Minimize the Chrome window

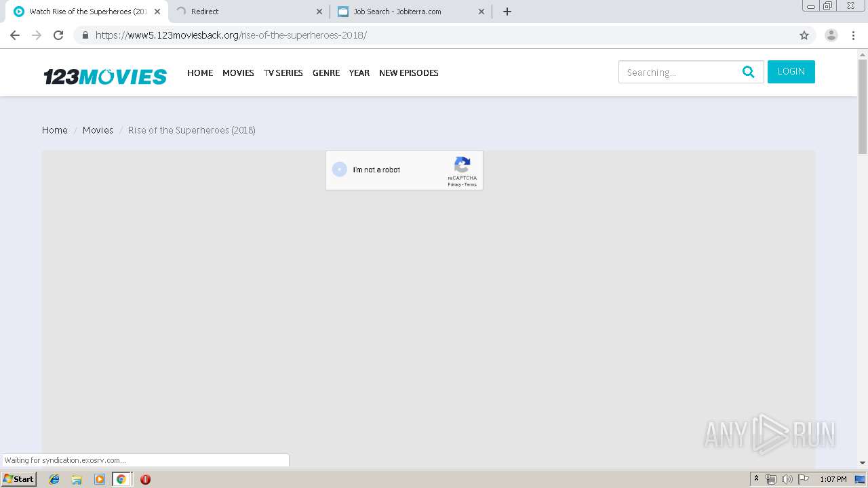tap(811, 5)
